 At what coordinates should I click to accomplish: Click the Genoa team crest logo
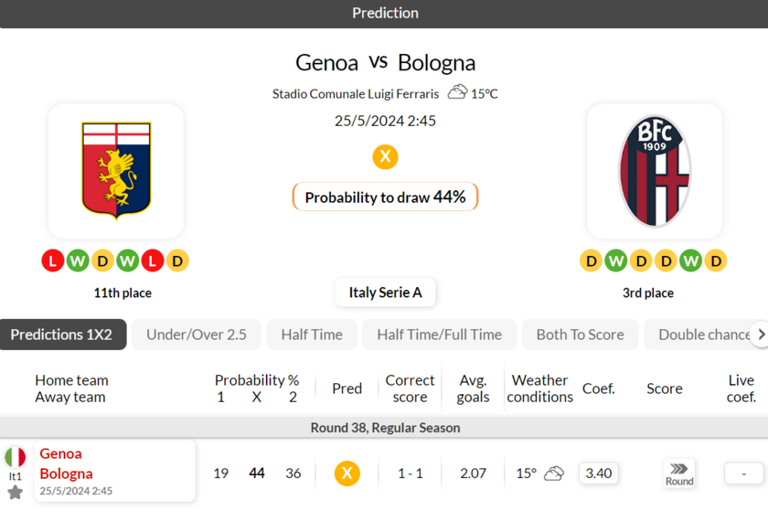coord(116,170)
